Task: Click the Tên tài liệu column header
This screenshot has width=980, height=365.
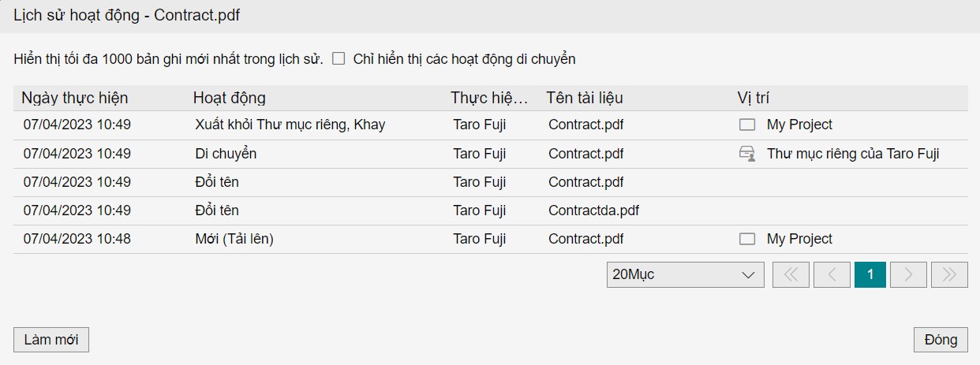Action: point(585,98)
